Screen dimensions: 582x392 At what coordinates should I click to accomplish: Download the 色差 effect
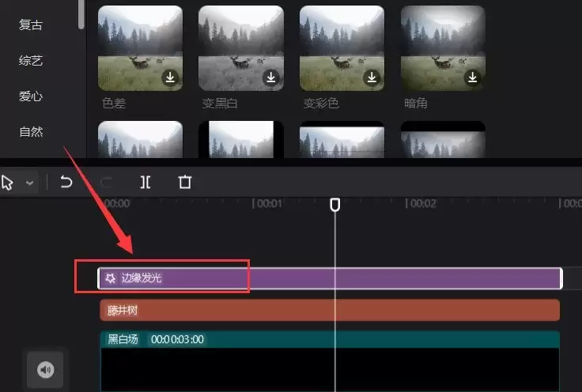170,77
